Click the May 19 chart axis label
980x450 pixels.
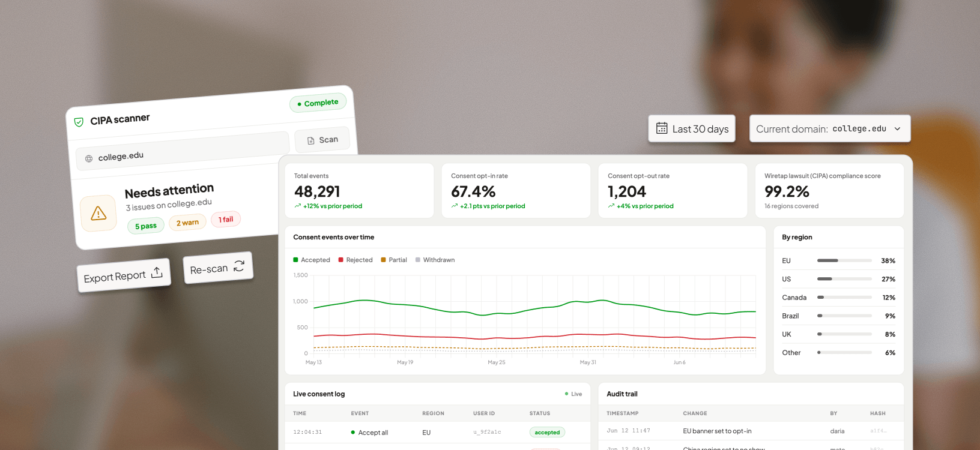405,362
